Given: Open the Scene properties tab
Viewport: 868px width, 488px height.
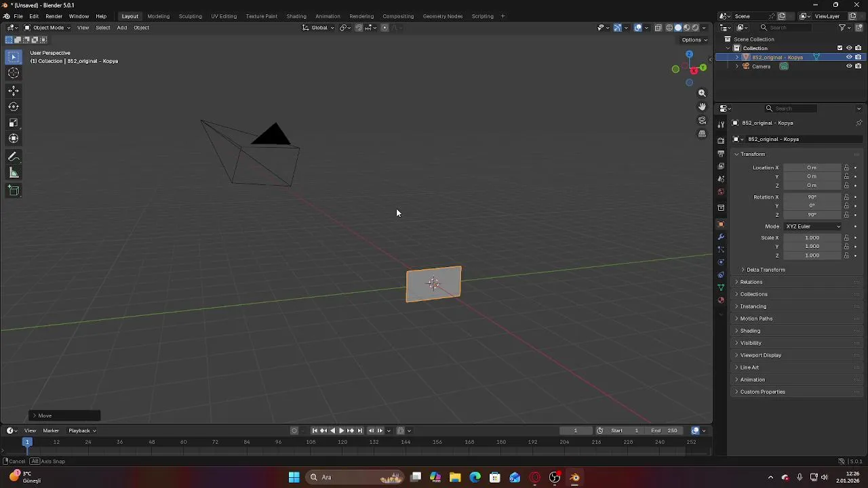Looking at the screenshot, I should pos(721,179).
